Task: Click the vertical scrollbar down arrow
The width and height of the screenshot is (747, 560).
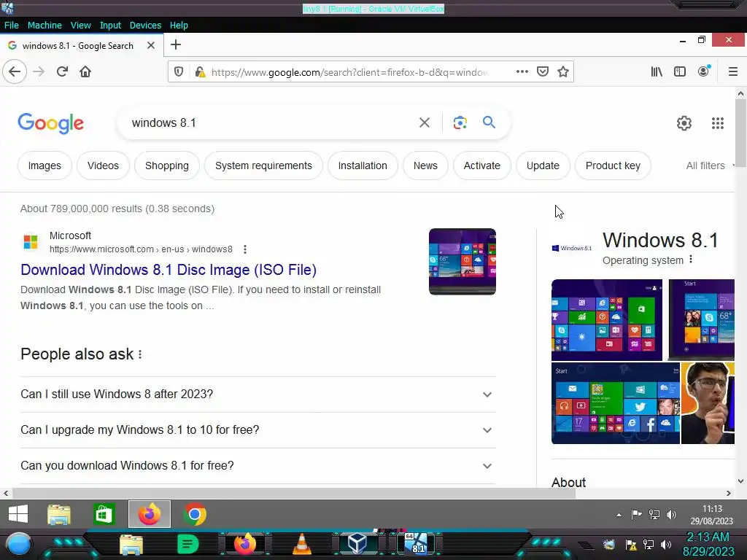Action: click(x=740, y=481)
